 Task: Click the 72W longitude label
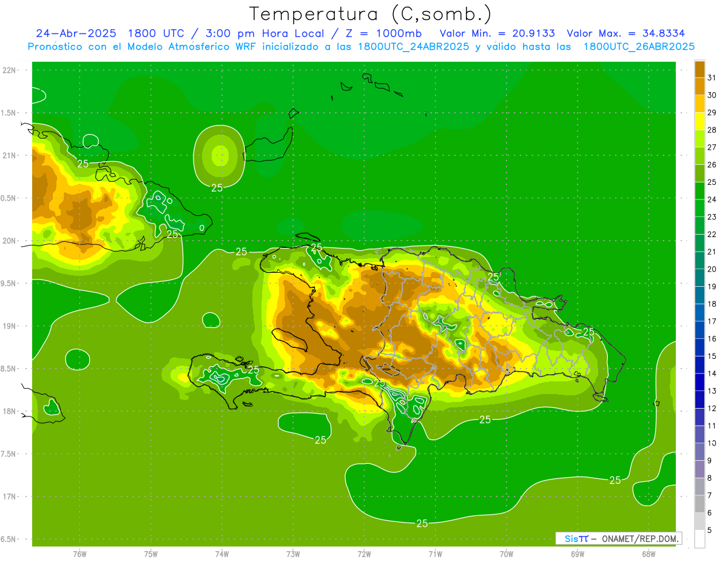tap(364, 554)
